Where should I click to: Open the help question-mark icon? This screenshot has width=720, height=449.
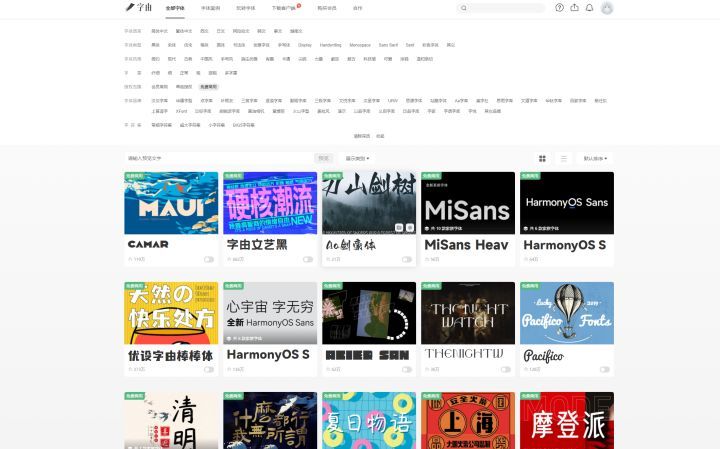coord(559,7)
